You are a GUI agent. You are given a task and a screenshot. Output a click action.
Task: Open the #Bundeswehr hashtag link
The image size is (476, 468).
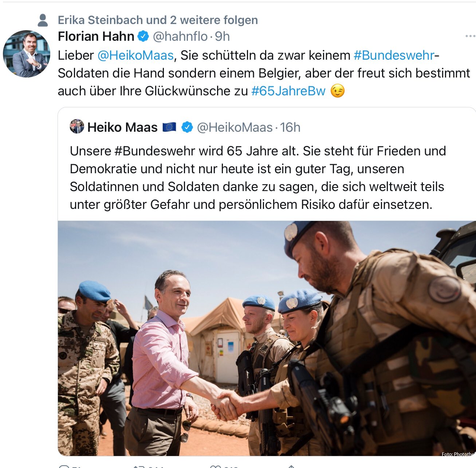coord(394,55)
